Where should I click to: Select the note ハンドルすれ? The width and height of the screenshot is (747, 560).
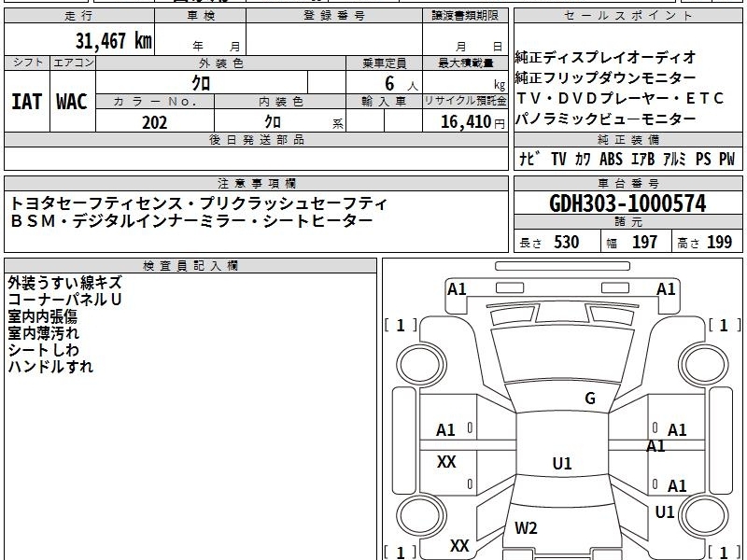coord(50,367)
